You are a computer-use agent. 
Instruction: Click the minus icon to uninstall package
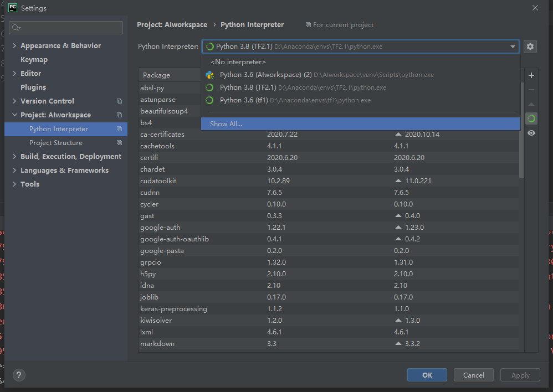click(531, 90)
